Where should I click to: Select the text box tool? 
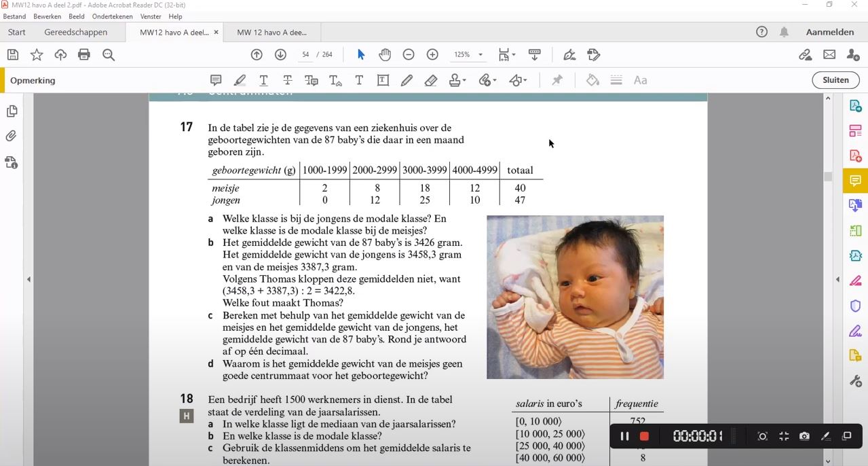coord(383,80)
